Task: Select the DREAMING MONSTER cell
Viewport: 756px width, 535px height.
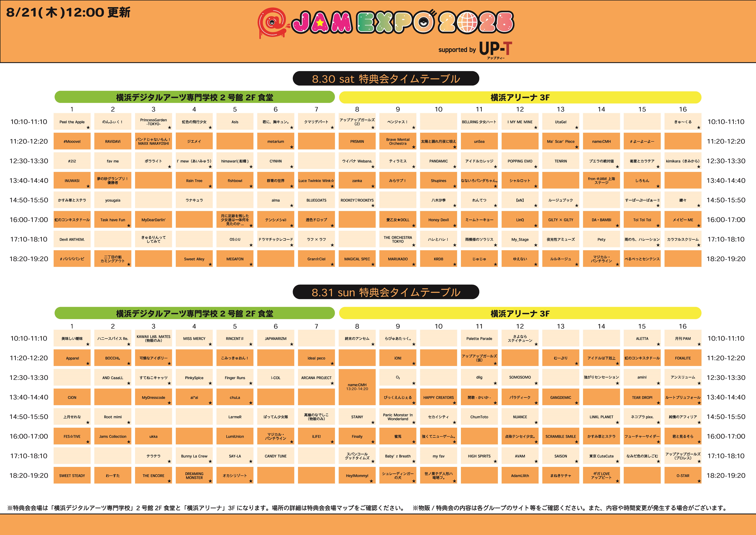Action: (194, 475)
